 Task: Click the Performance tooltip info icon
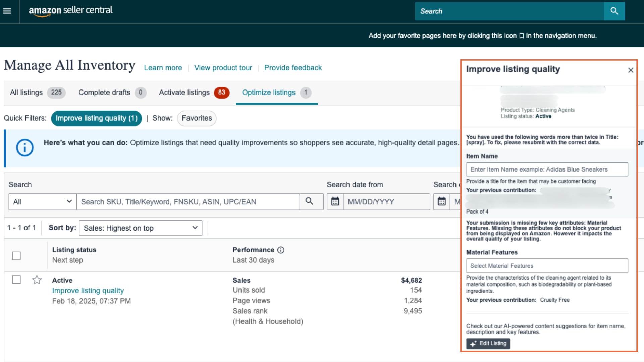click(x=281, y=250)
